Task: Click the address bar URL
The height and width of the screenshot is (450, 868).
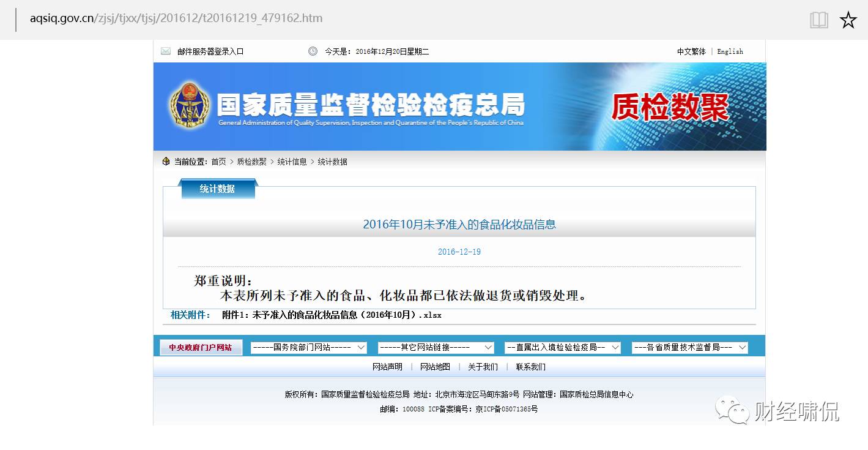Action: (x=176, y=18)
